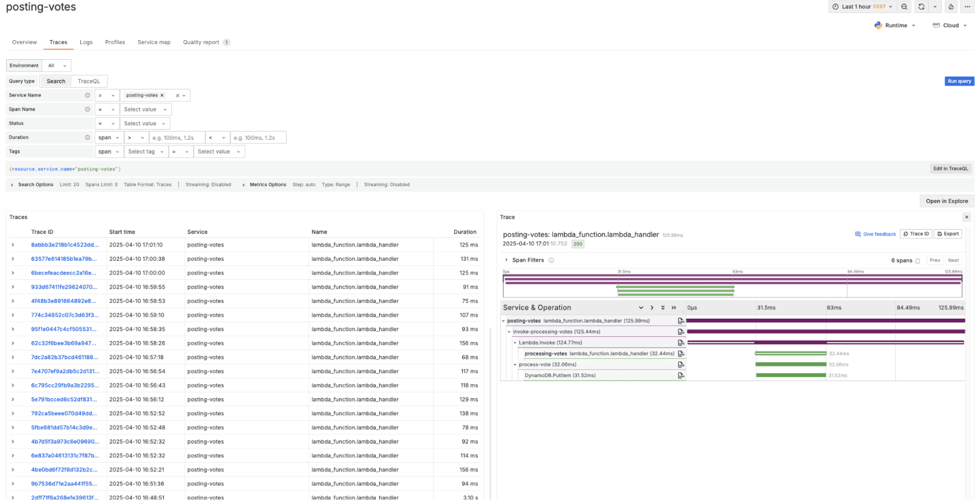Copy the Trace ID using its button

tap(916, 234)
